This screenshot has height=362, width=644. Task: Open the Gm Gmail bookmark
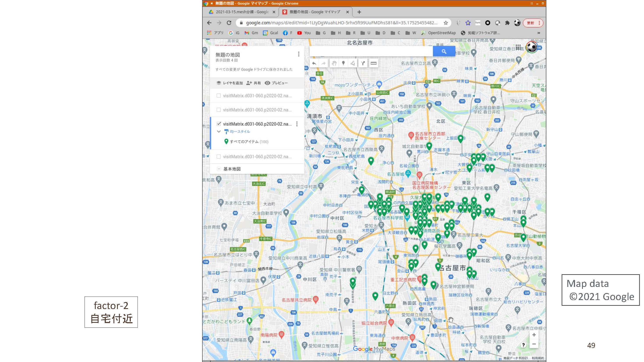pos(251,33)
